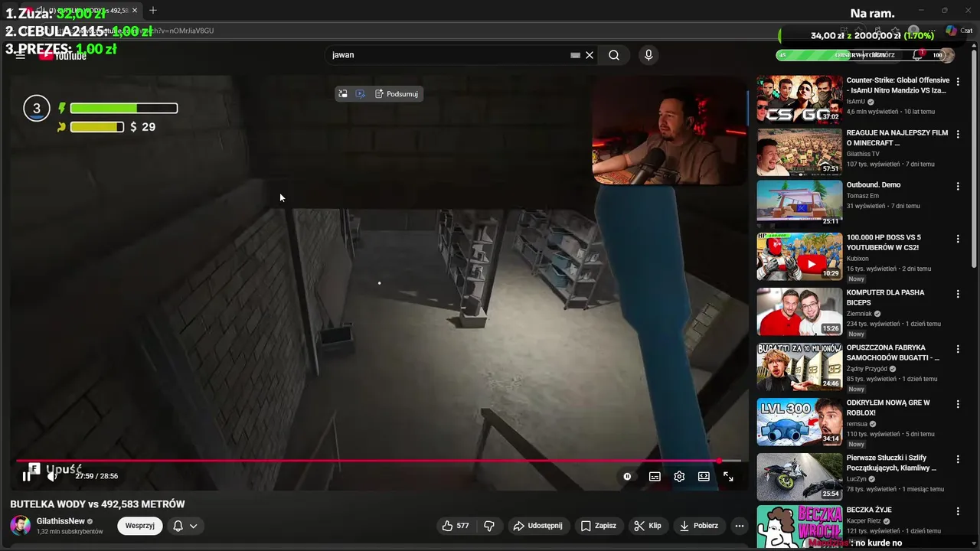This screenshot has height=551, width=980.
Task: Dislike the video with thumbs down
Action: [490, 526]
